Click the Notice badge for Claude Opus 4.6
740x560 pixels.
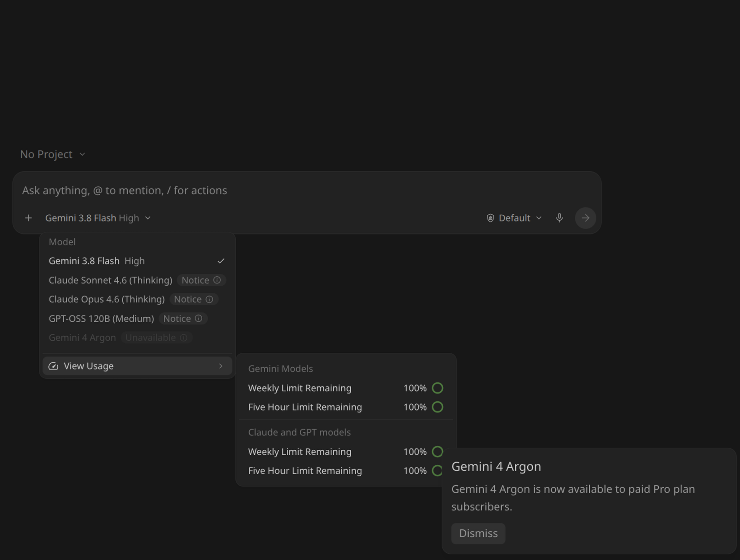pos(193,299)
